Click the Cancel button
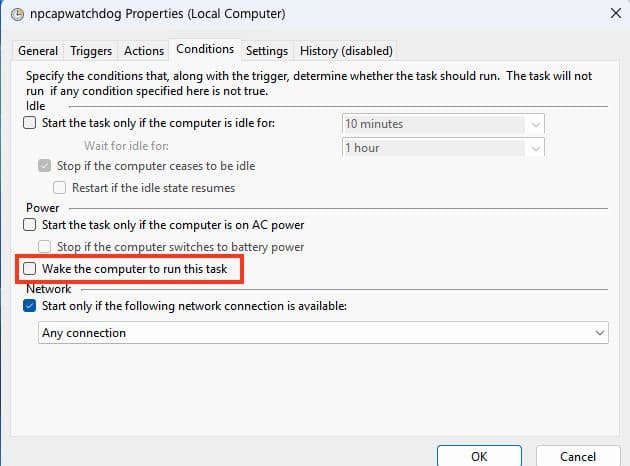This screenshot has height=466, width=630. (x=577, y=456)
